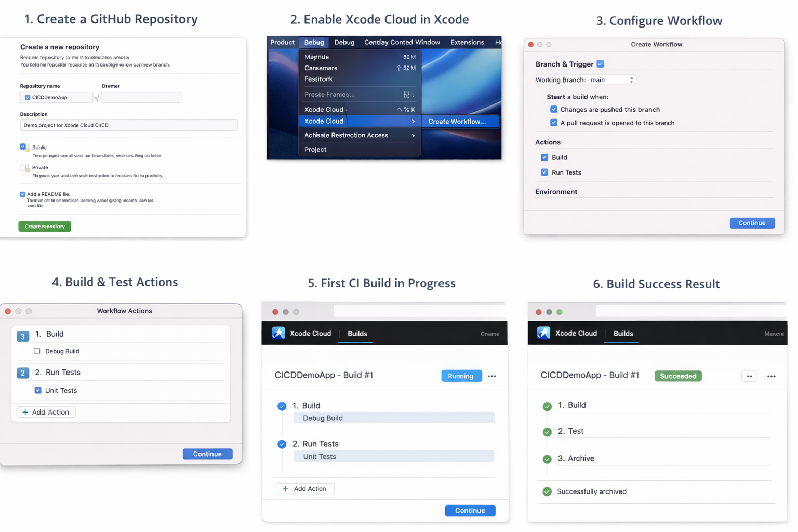This screenshot has height=532, width=798.
Task: Click the Xcode Cloud logo on the Builds page
Action: (278, 333)
